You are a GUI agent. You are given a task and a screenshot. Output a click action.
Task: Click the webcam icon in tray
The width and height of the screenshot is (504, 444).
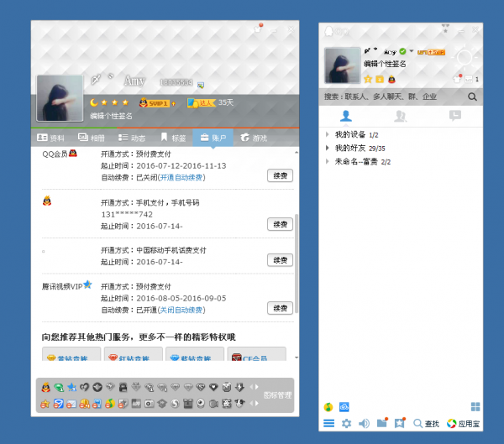(201, 403)
